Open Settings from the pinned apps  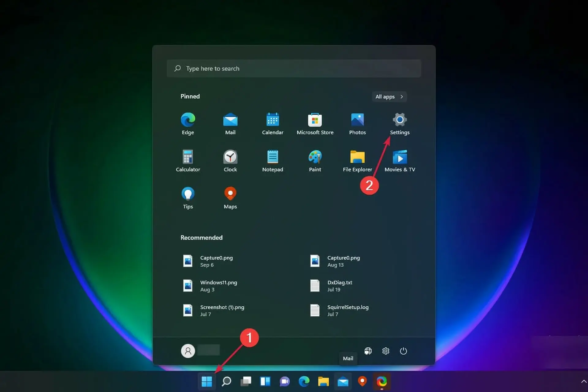[400, 120]
